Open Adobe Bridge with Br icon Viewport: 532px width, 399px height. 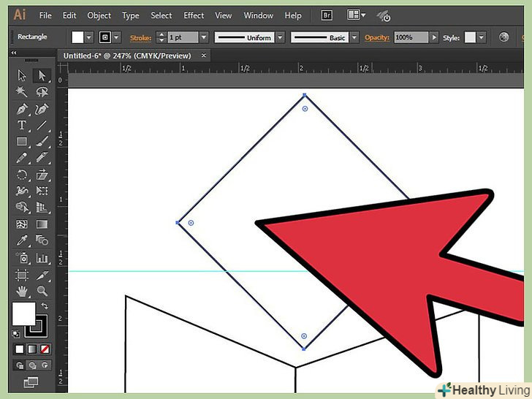tap(327, 15)
